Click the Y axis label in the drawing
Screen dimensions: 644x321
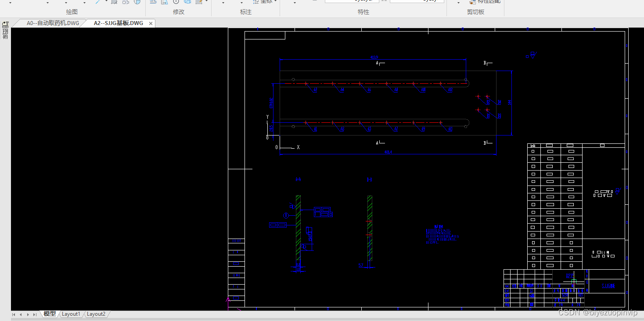[267, 117]
